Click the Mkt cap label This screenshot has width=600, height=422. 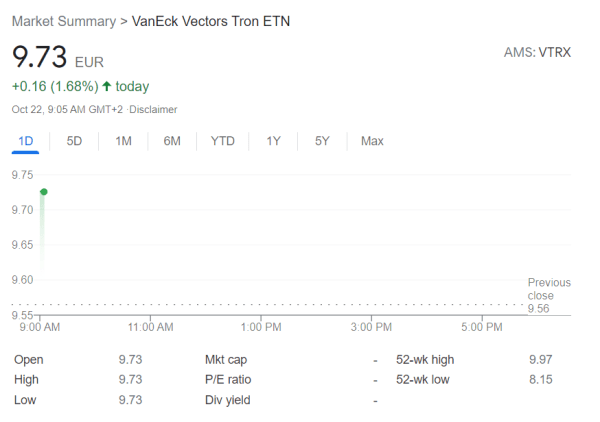pyautogui.click(x=225, y=360)
